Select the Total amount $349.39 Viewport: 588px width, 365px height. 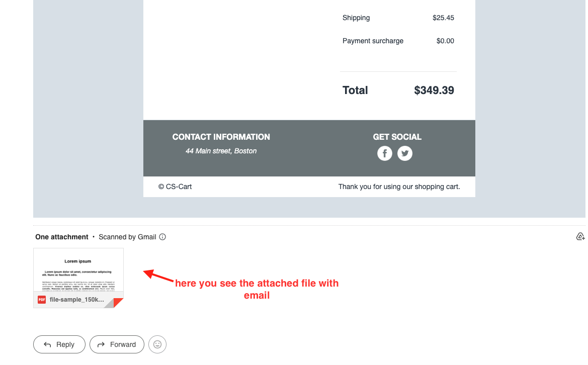point(434,90)
